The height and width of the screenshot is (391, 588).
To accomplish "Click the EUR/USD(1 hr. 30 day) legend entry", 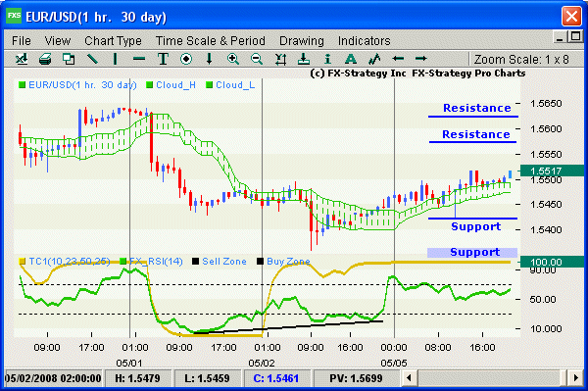I will coord(77,85).
